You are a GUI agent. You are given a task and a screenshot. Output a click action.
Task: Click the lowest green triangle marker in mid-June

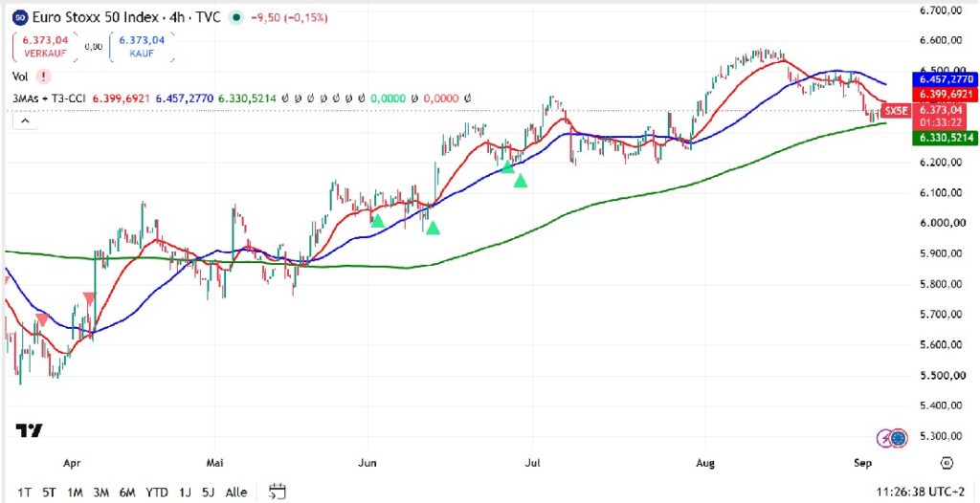pos(433,228)
